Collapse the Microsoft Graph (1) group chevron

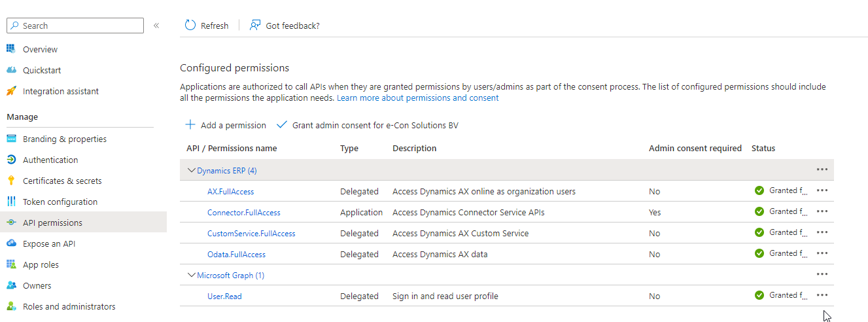click(x=191, y=275)
